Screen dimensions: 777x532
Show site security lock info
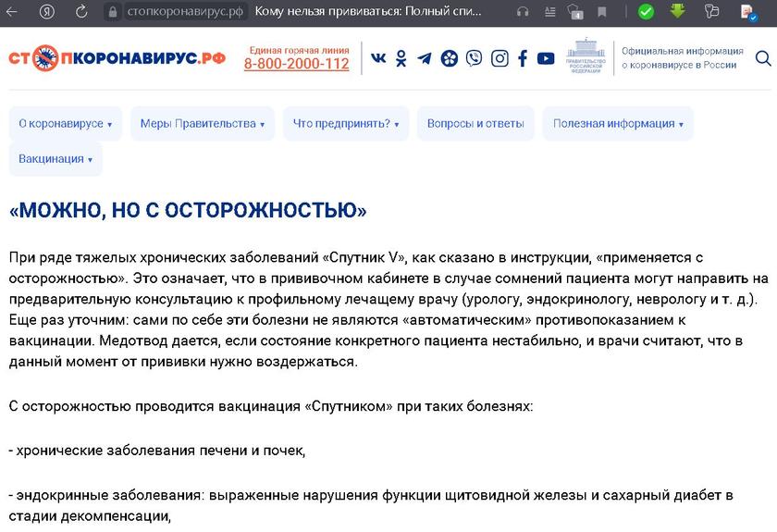coord(113,12)
